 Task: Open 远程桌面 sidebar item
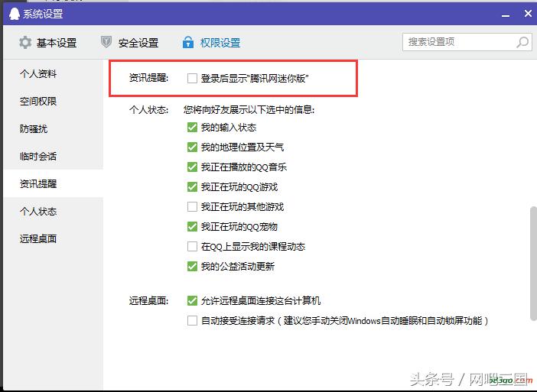pos(38,238)
